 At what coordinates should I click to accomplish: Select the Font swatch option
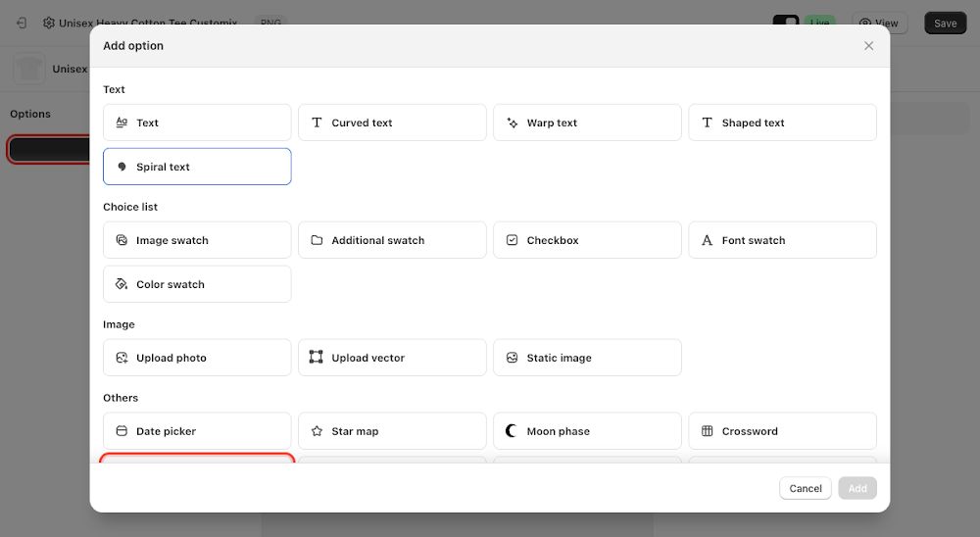782,240
